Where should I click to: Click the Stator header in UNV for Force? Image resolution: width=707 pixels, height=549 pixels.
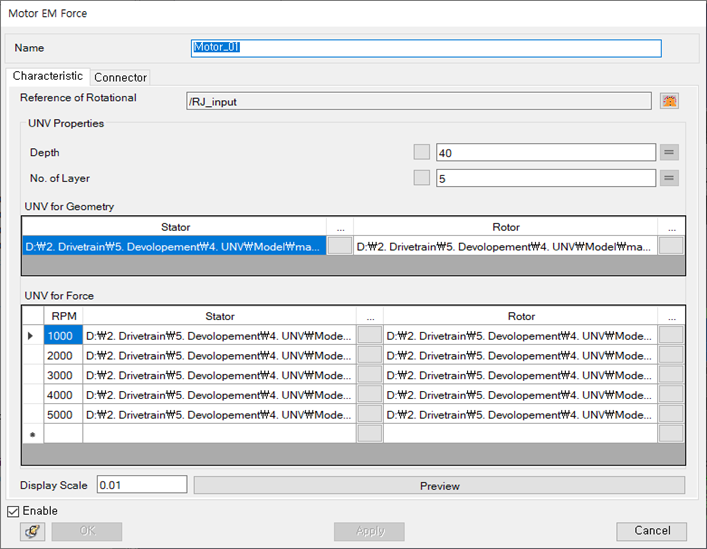click(219, 316)
